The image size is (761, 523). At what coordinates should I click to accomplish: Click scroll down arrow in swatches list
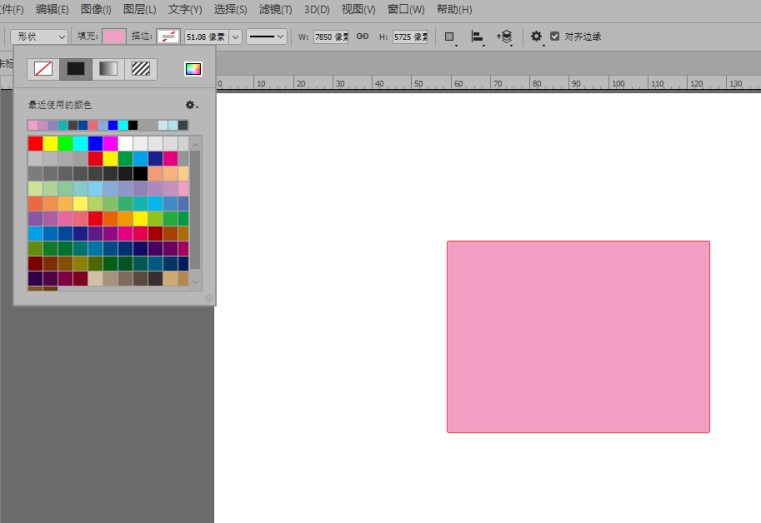click(x=195, y=282)
